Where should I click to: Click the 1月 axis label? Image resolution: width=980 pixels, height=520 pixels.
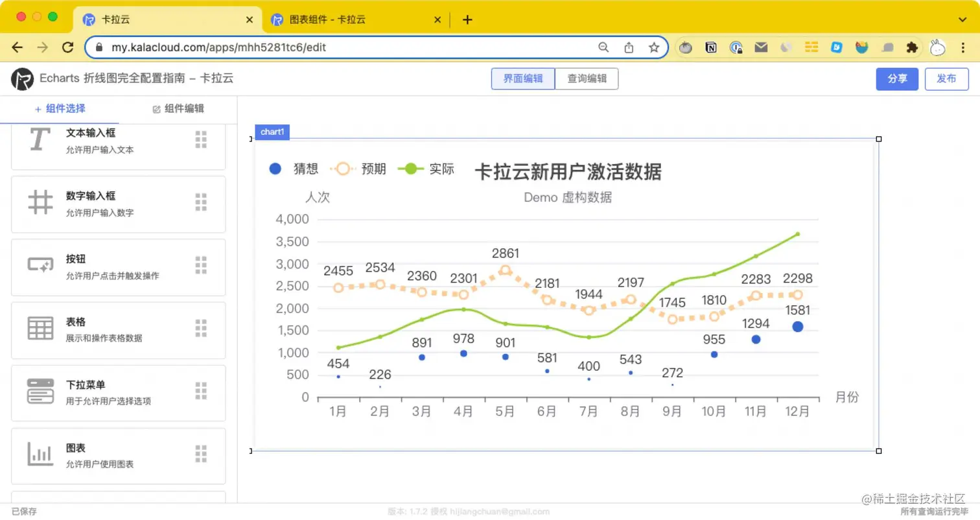point(338,412)
